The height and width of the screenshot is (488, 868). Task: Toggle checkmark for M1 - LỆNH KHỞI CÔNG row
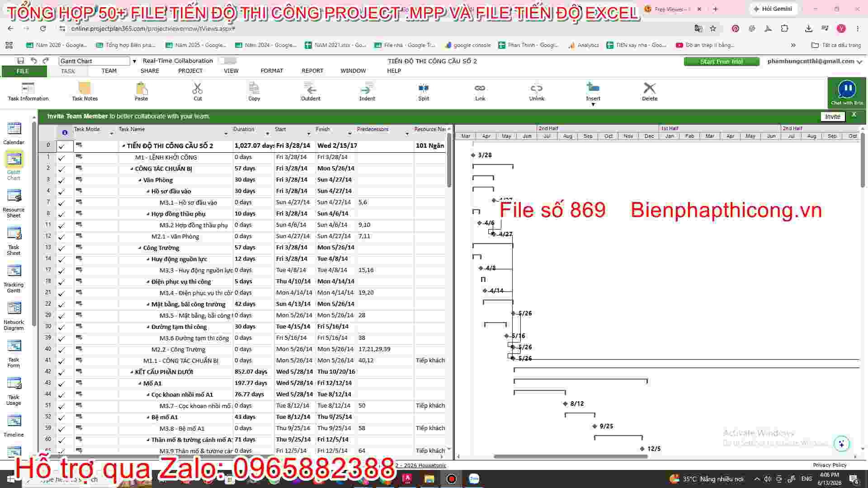pos(62,158)
